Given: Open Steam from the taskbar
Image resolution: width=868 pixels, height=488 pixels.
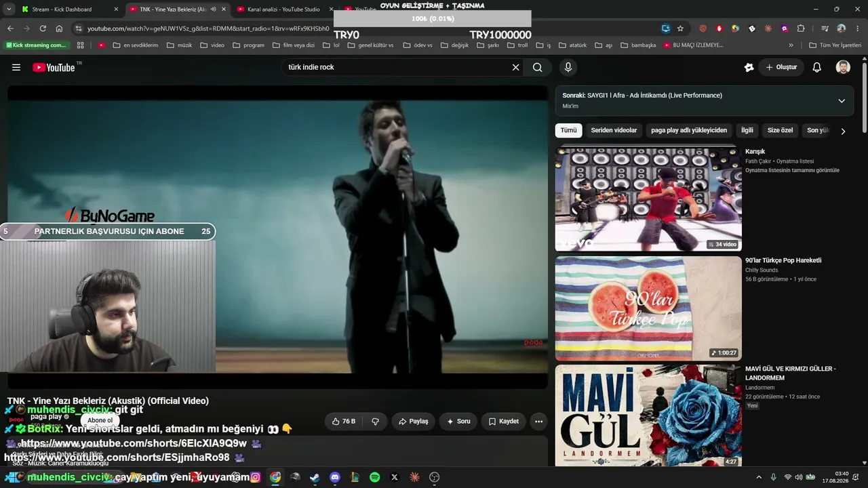Looking at the screenshot, I should (x=315, y=477).
